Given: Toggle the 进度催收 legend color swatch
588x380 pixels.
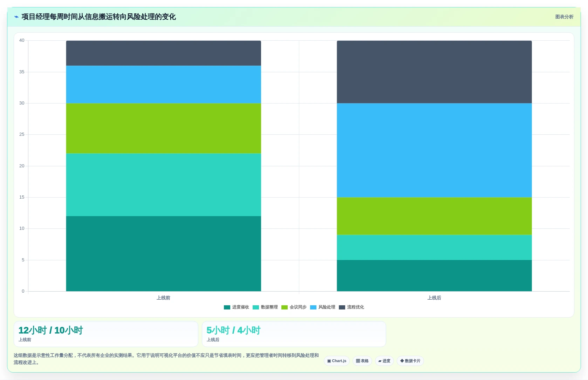Looking at the screenshot, I should click(x=227, y=307).
